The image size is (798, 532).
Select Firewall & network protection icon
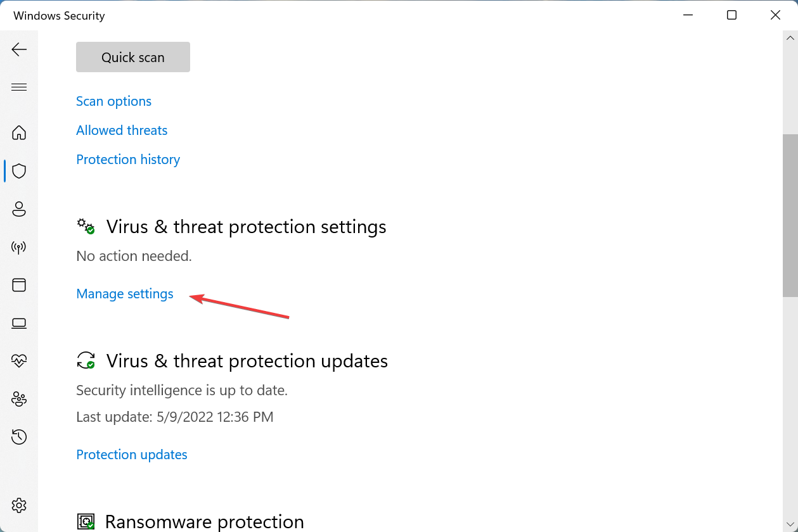coord(19,247)
